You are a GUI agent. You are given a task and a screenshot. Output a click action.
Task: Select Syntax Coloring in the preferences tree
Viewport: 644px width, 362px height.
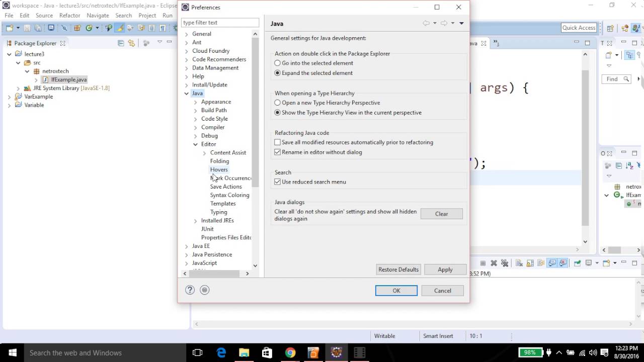click(x=229, y=195)
